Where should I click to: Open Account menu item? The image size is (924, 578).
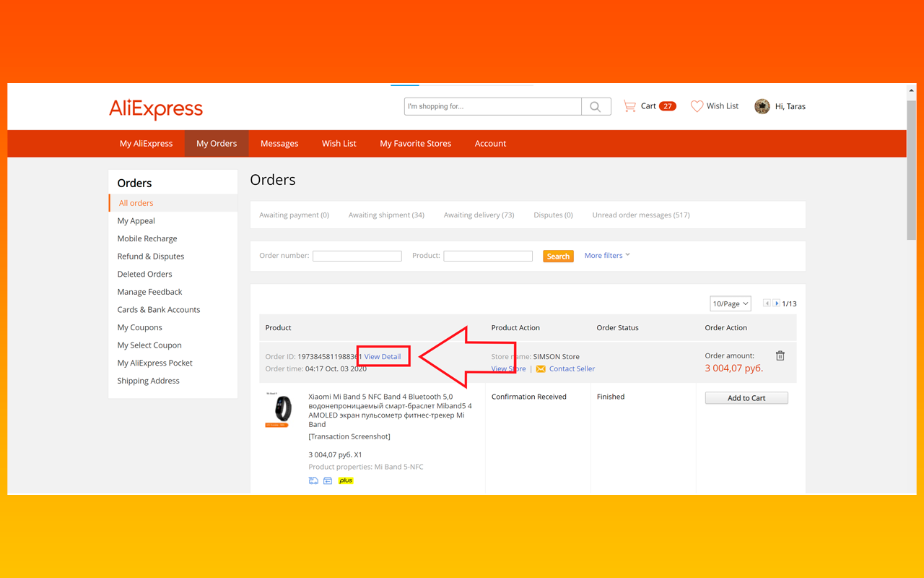coord(490,143)
